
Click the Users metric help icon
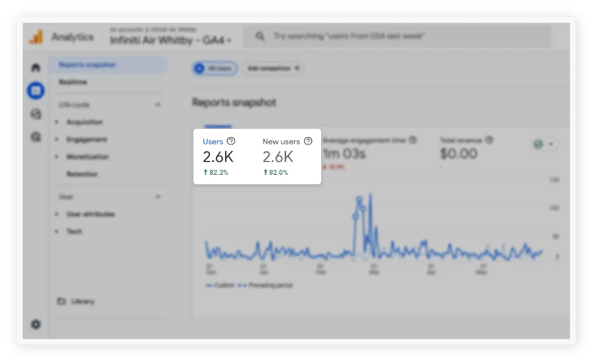(x=231, y=141)
